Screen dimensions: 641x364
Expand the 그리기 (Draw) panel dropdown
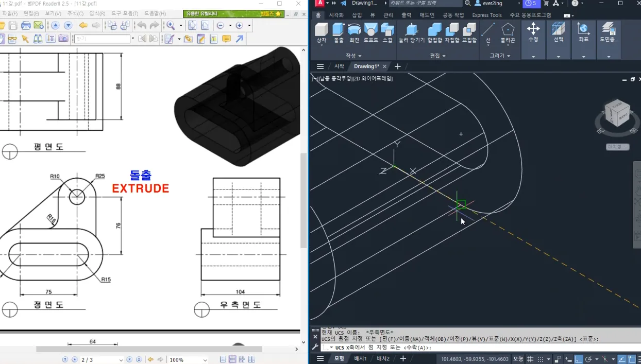(500, 56)
